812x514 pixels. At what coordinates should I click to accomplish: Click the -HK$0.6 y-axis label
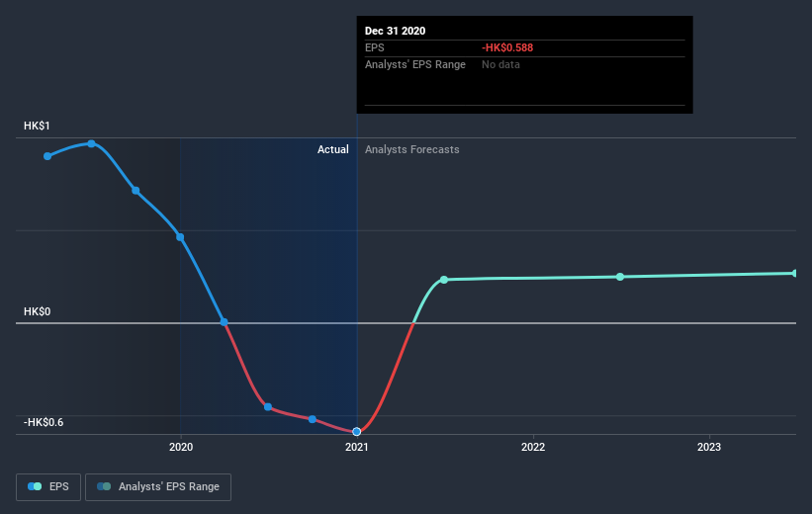[x=44, y=422]
